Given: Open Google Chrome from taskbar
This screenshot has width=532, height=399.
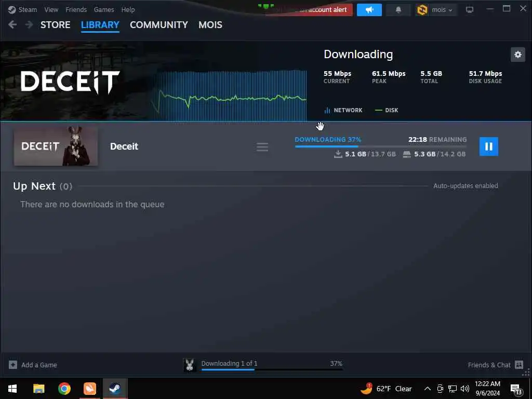Looking at the screenshot, I should coord(64,389).
